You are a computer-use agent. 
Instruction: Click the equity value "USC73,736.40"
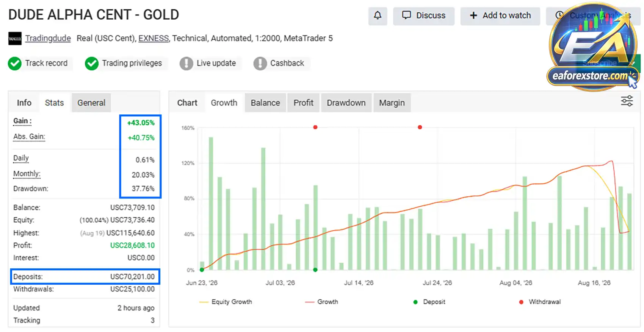132,220
